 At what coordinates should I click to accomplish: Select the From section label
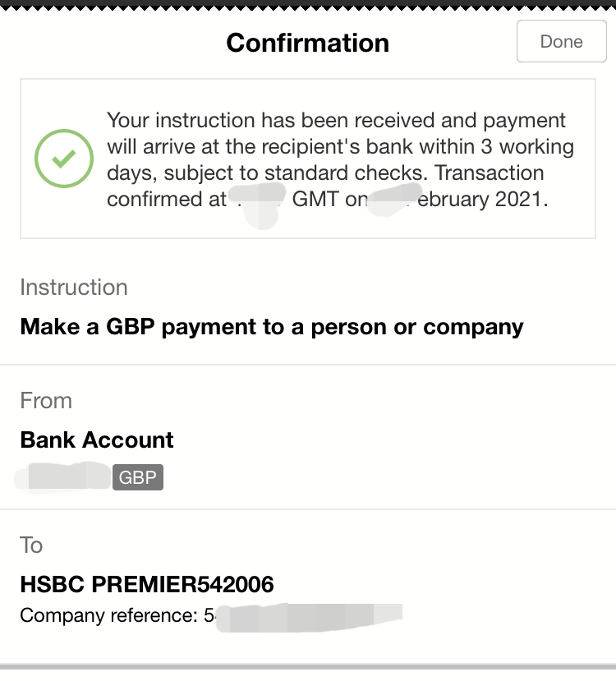pyautogui.click(x=46, y=401)
